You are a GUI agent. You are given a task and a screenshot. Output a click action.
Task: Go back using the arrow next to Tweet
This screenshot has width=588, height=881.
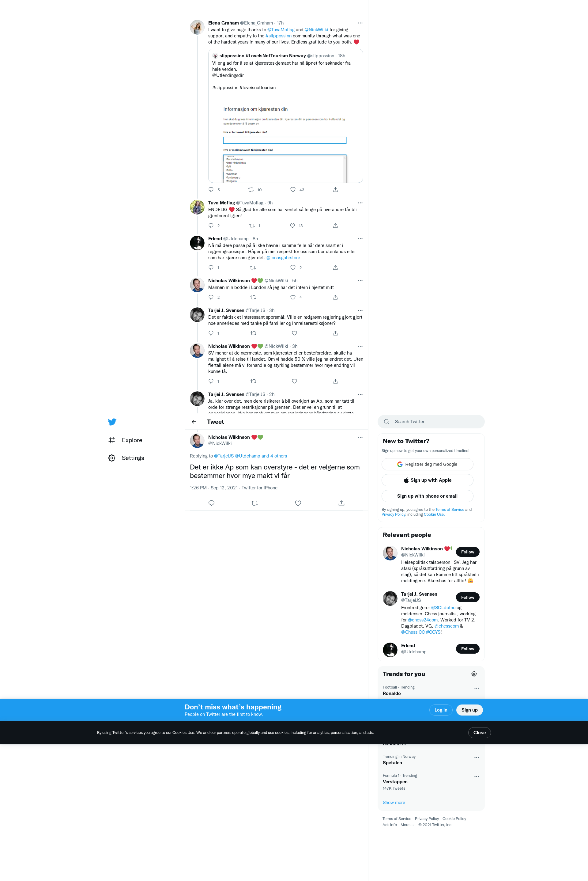[194, 422]
